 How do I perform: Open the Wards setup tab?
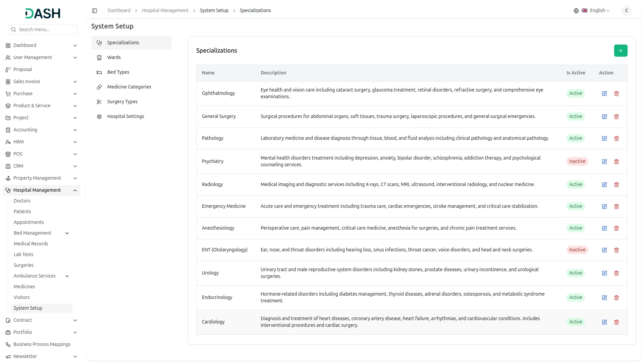131,58
